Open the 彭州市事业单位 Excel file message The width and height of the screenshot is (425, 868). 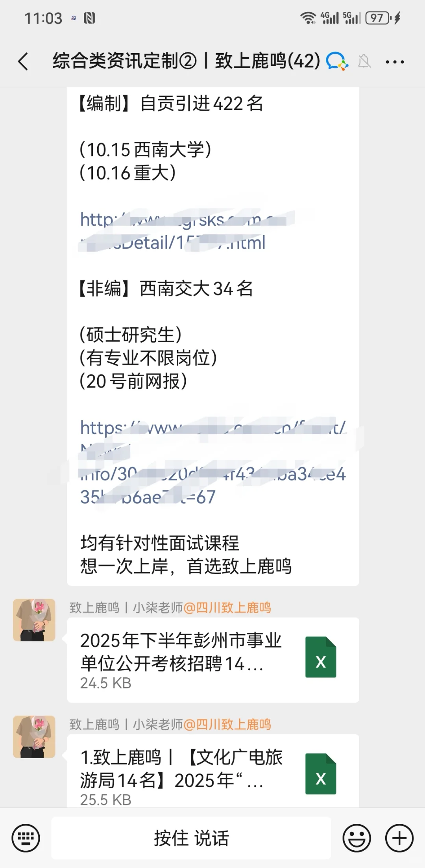point(213,660)
